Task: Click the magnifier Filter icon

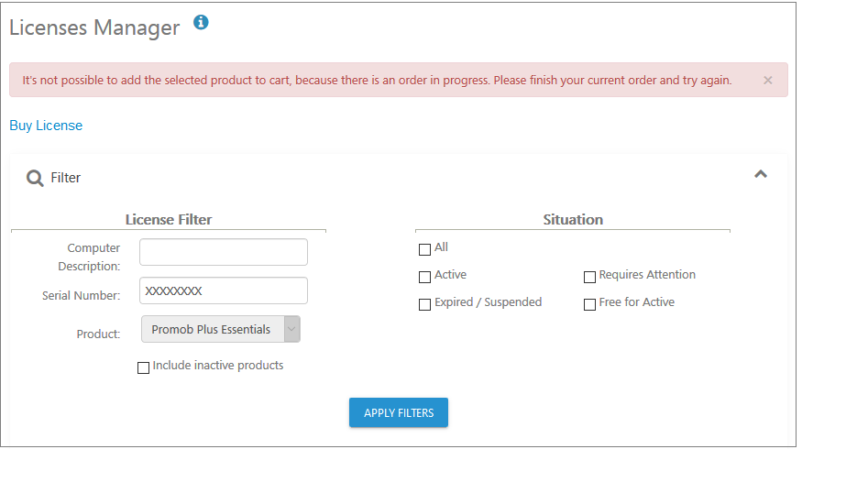Action: coord(35,178)
